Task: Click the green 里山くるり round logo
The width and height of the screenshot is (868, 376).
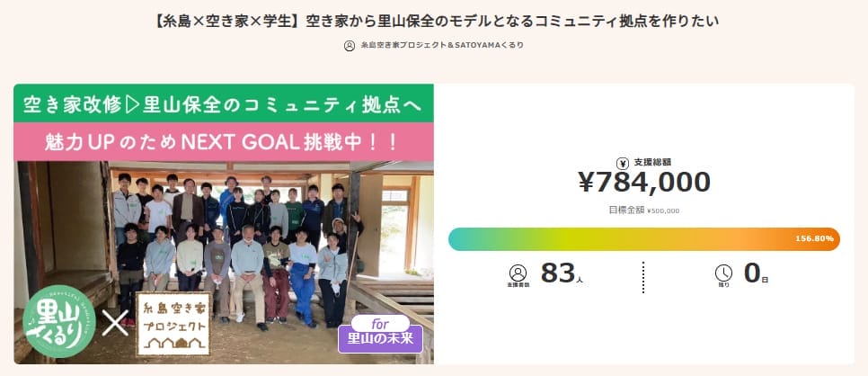Action: coord(59,321)
